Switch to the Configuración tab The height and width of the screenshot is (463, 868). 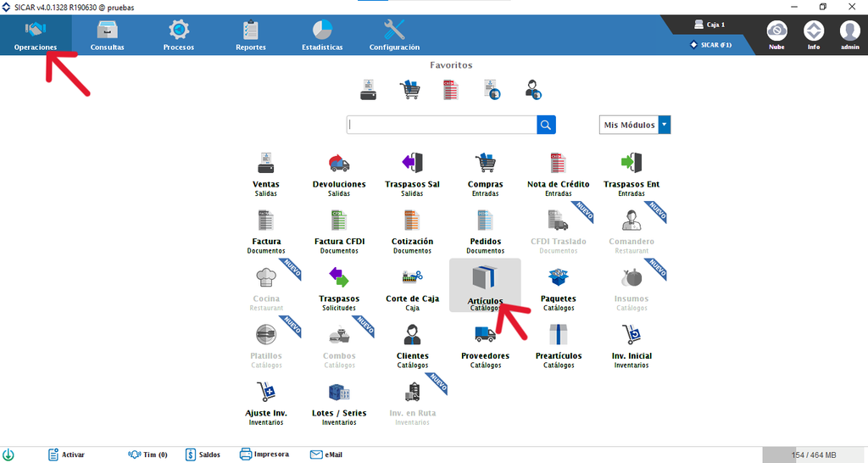pos(394,35)
